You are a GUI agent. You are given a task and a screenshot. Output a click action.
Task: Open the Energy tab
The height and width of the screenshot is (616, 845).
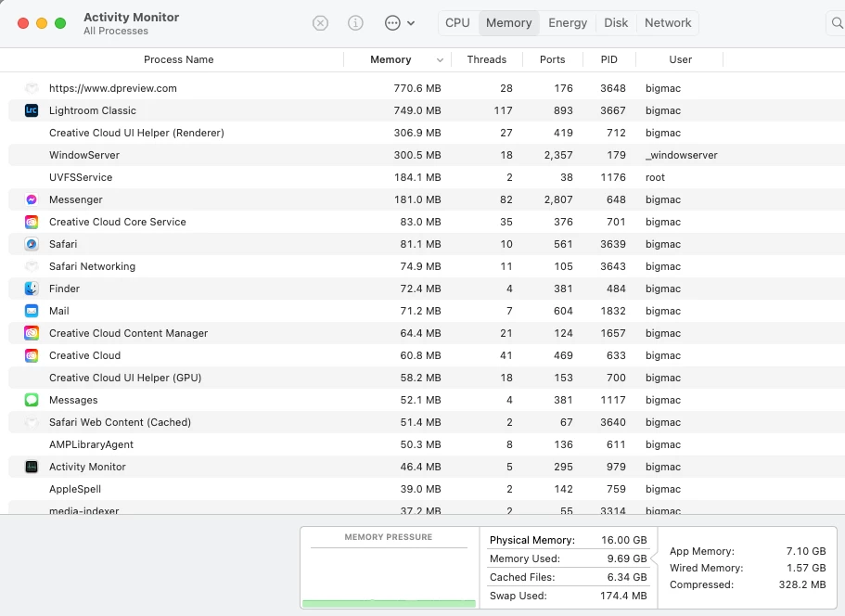[568, 22]
